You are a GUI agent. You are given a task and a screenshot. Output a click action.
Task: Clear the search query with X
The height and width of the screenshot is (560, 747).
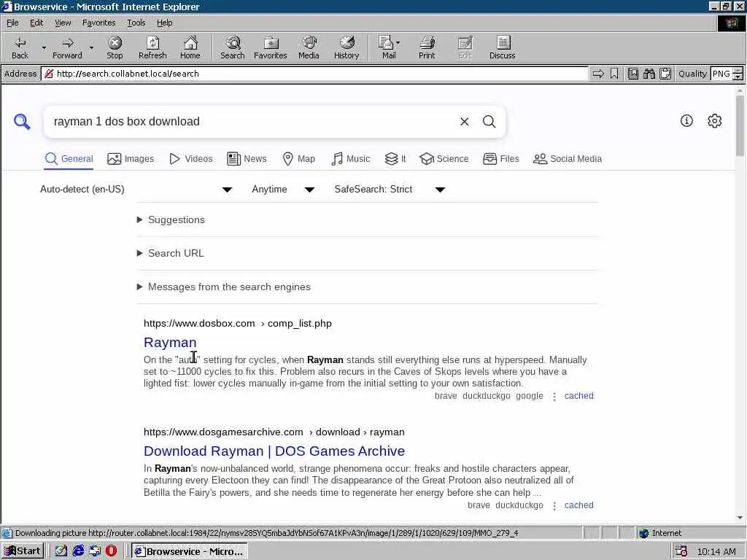point(465,122)
